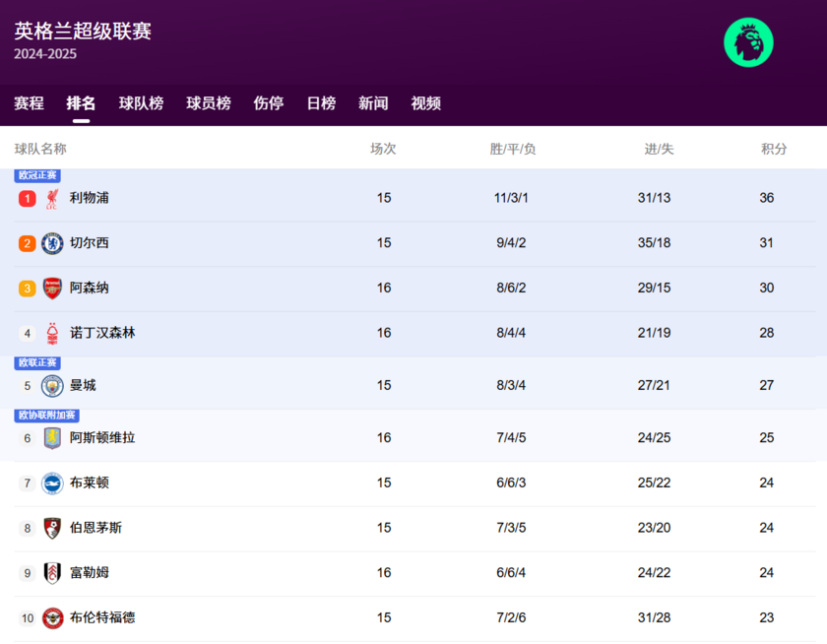Image resolution: width=827 pixels, height=644 pixels.
Task: Switch to the 赛程 fixtures tab
Action: pyautogui.click(x=28, y=102)
